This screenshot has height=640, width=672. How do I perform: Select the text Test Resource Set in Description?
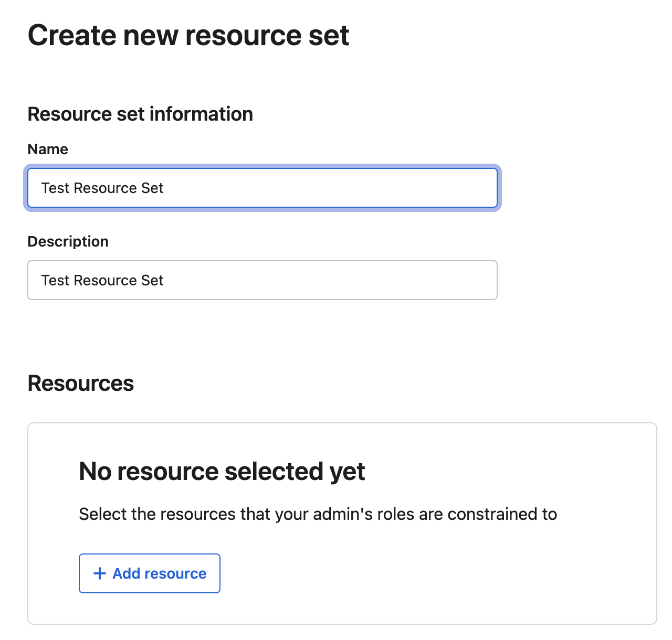point(102,280)
